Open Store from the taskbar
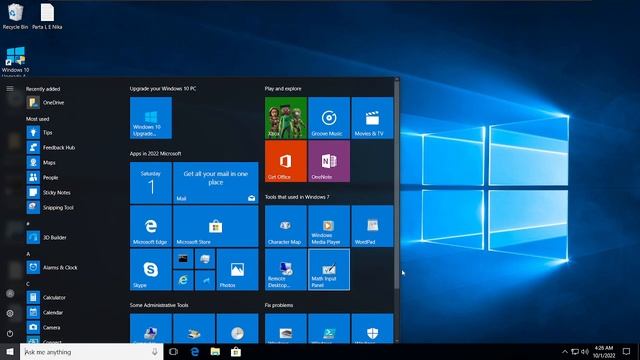This screenshot has height=360, width=640. pos(236,352)
